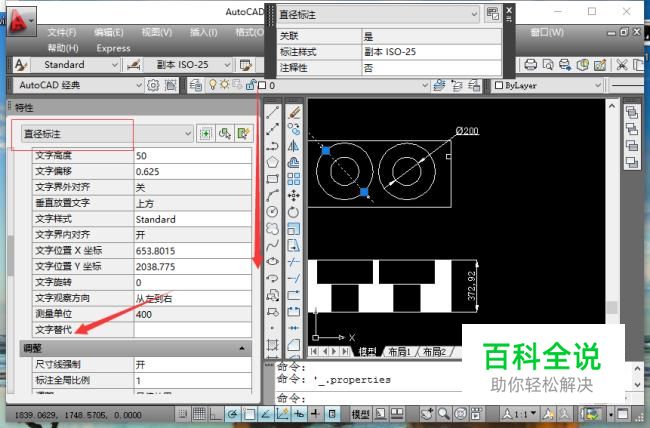Select the Erase modify tool

(294, 112)
